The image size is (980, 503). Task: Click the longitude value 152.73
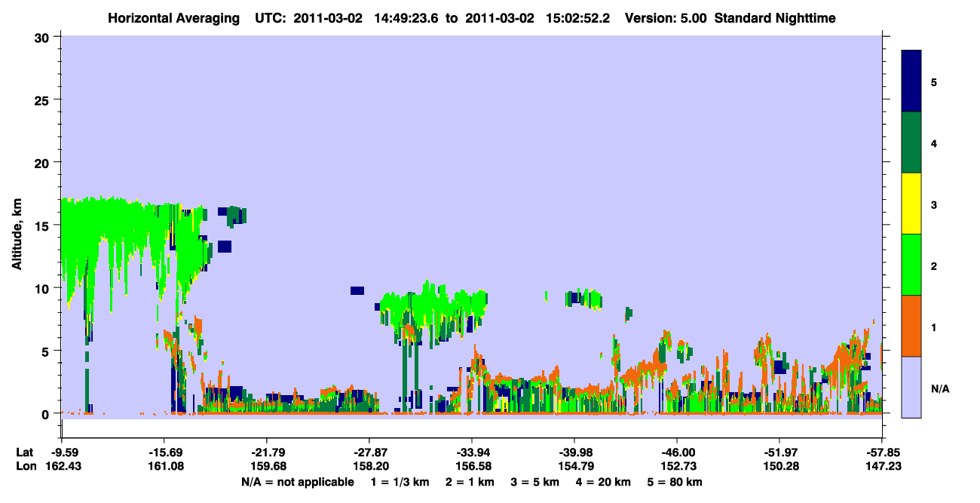click(677, 467)
